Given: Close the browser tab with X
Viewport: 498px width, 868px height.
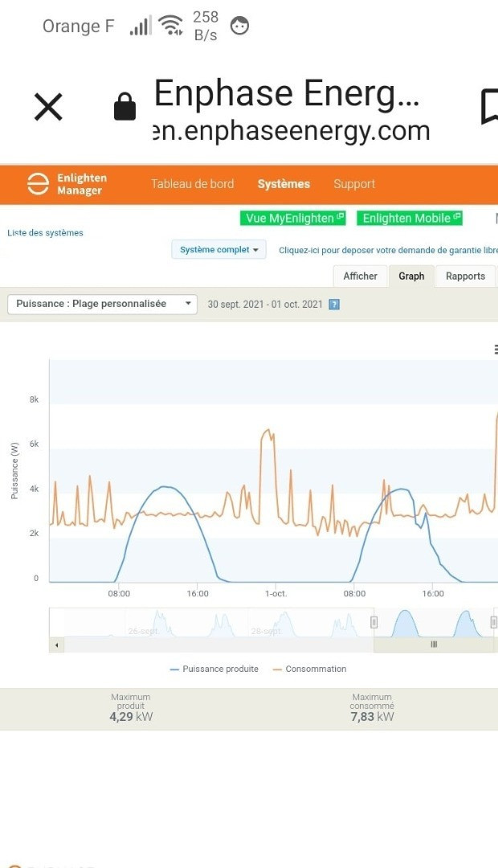Looking at the screenshot, I should (48, 107).
